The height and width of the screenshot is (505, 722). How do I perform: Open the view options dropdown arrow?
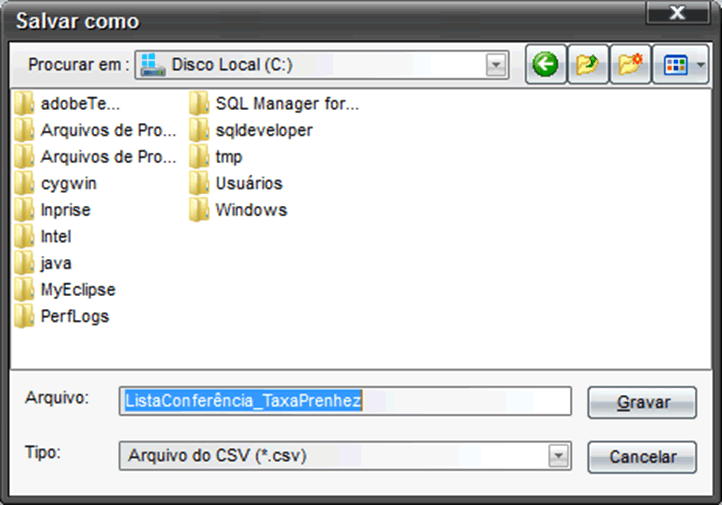tap(700, 64)
